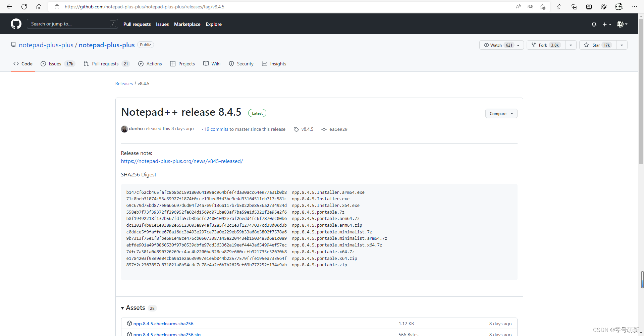Open Explore in top navigation
This screenshot has width=644, height=336.
214,24
